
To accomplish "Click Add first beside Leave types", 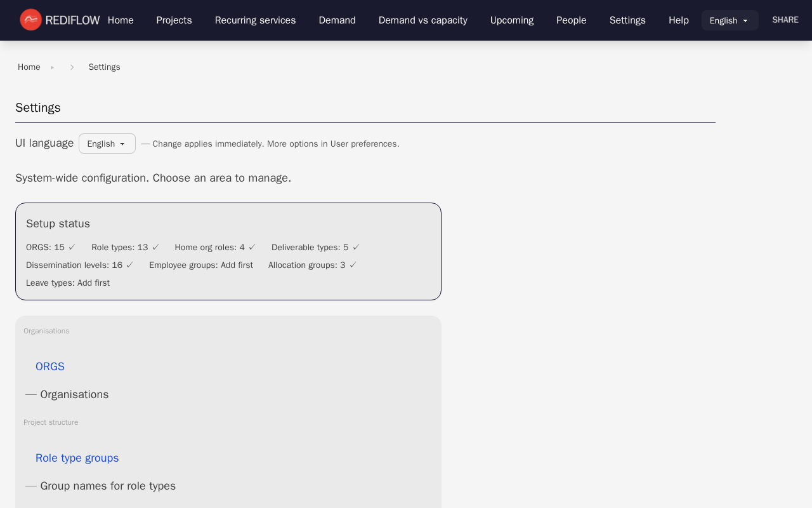I will [93, 283].
